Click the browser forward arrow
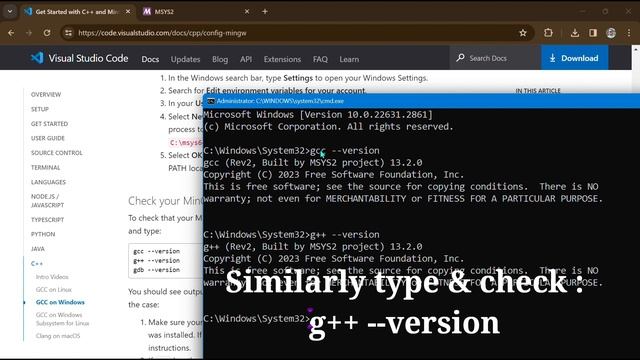The width and height of the screenshot is (640, 360). click(x=29, y=33)
